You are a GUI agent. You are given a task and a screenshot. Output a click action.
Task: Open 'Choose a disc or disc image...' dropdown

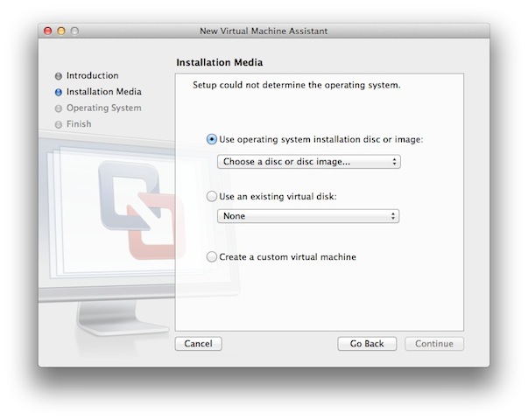[x=309, y=162]
